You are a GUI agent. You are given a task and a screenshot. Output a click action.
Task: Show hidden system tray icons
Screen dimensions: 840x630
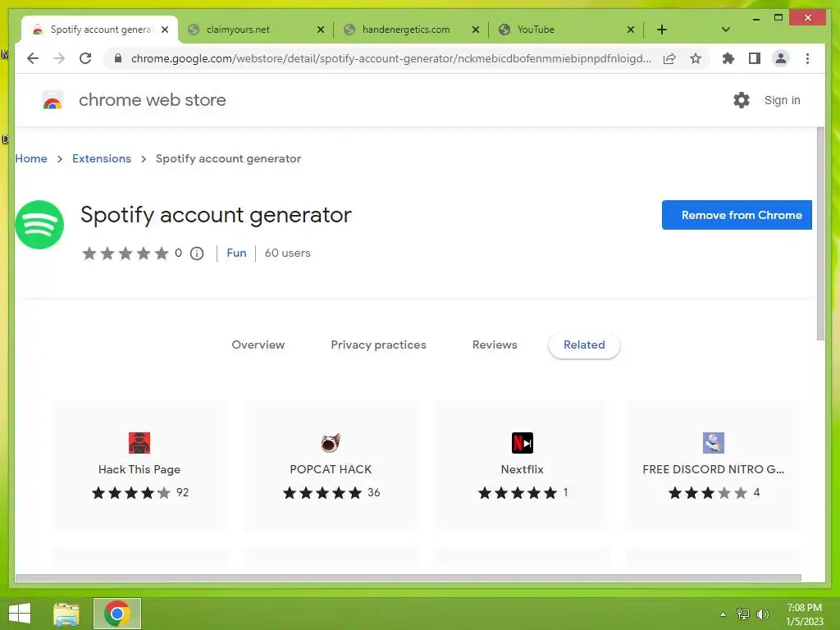[x=723, y=614]
